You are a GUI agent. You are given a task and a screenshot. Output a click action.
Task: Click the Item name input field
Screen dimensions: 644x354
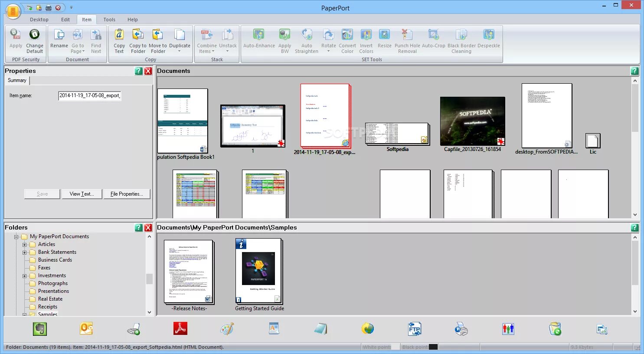(90, 95)
